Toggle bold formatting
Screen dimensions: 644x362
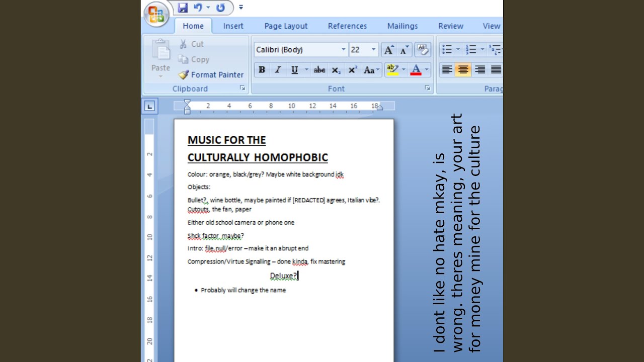(x=262, y=70)
